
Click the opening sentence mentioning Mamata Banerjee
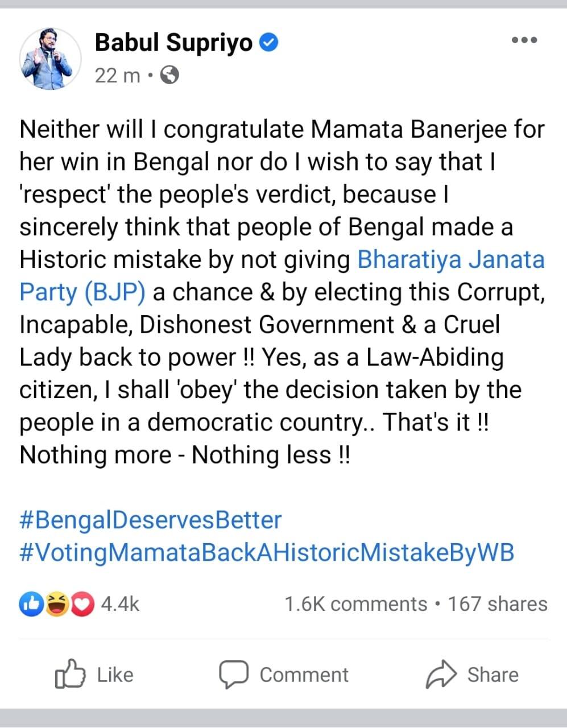(282, 130)
